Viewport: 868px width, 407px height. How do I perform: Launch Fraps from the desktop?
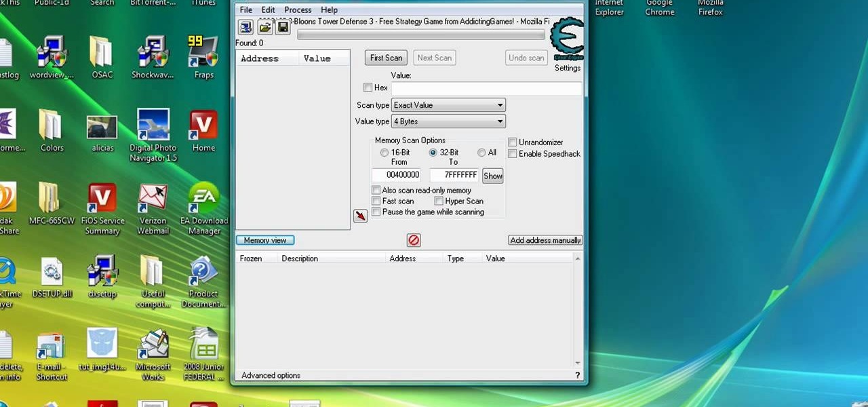tap(203, 58)
